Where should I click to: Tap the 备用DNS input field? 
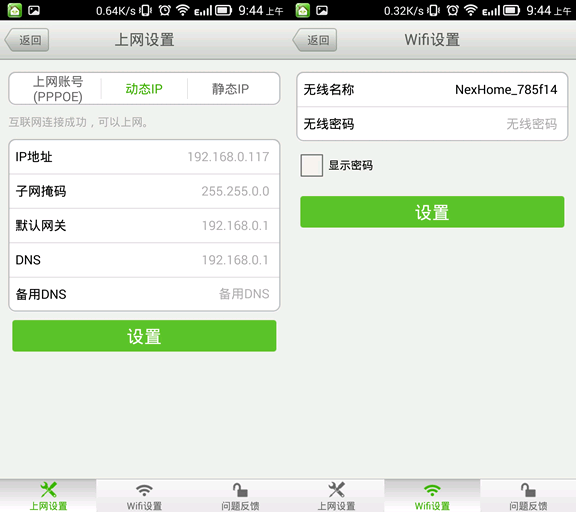click(144, 294)
